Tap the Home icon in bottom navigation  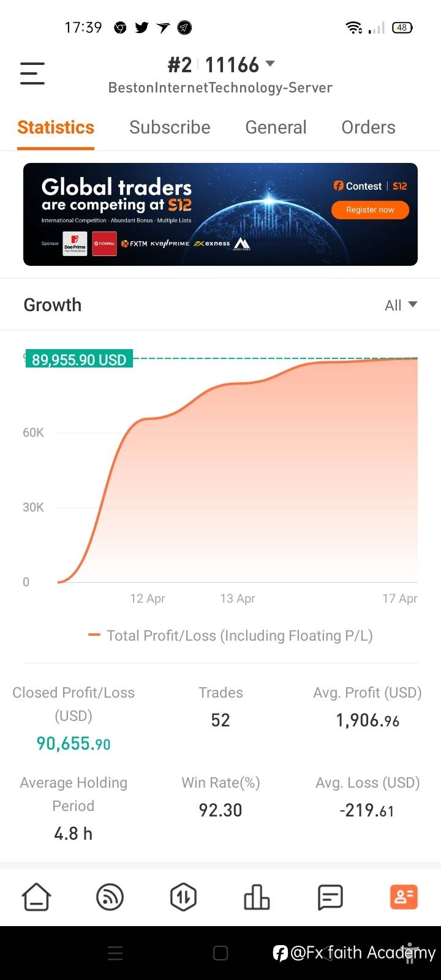tap(37, 897)
